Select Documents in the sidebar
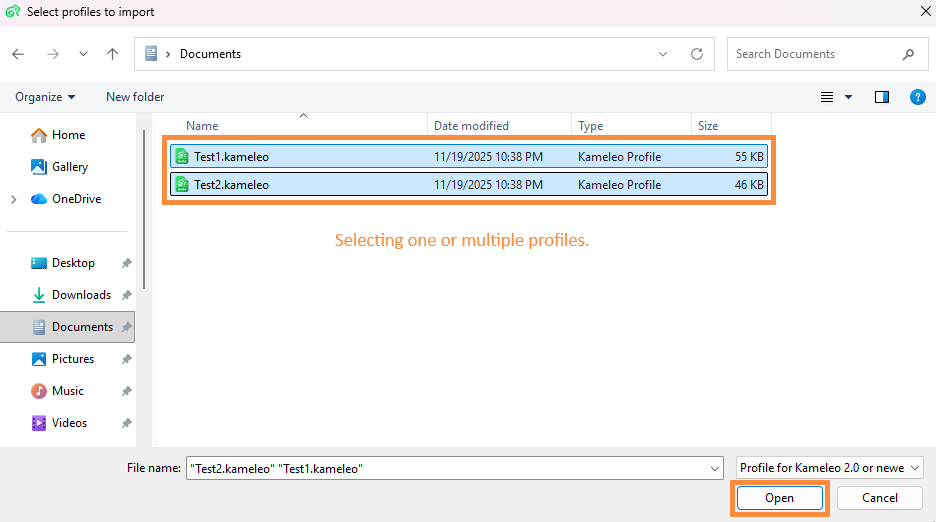Image resolution: width=936 pixels, height=522 pixels. tap(67, 327)
